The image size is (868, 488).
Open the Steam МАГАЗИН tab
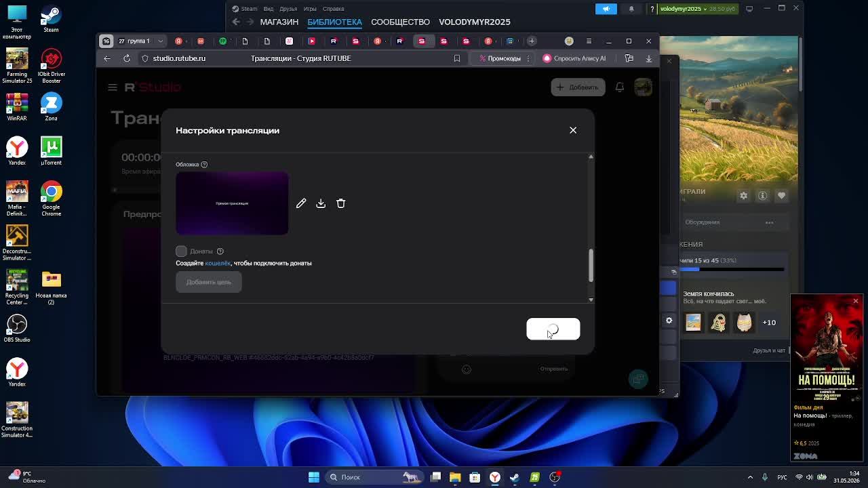279,22
